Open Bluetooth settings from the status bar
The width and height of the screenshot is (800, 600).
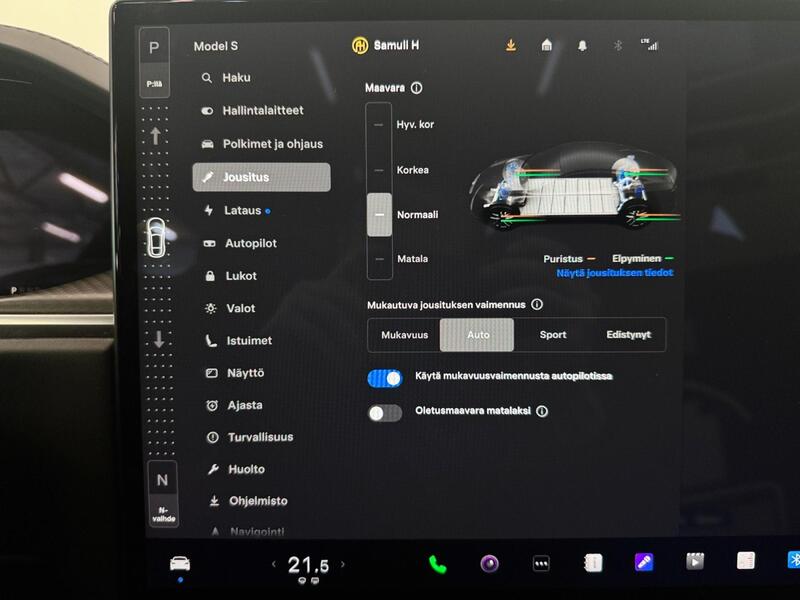coord(618,45)
